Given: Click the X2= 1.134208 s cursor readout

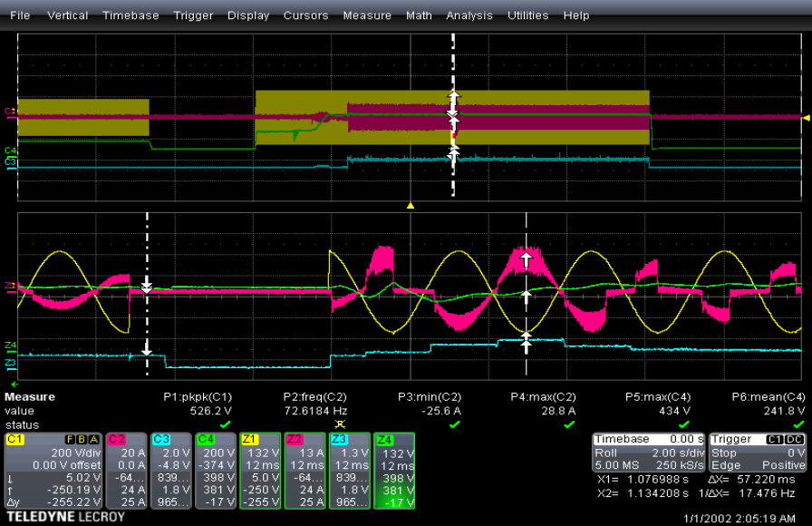Looking at the screenshot, I should pyautogui.click(x=643, y=493).
